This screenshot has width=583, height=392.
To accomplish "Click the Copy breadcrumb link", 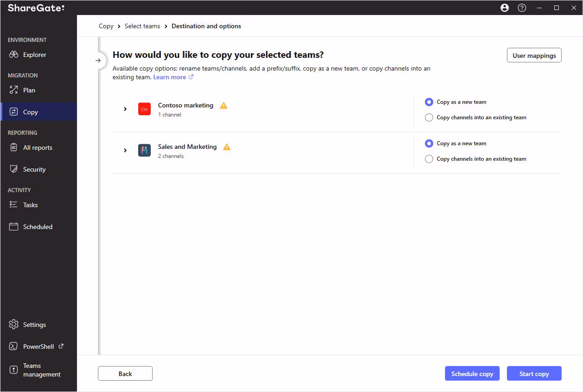I will click(x=106, y=26).
